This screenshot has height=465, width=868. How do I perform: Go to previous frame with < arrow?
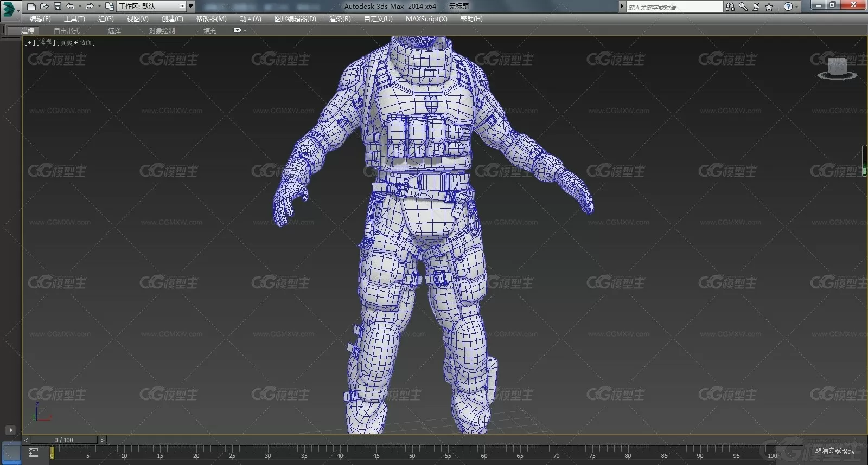26,440
